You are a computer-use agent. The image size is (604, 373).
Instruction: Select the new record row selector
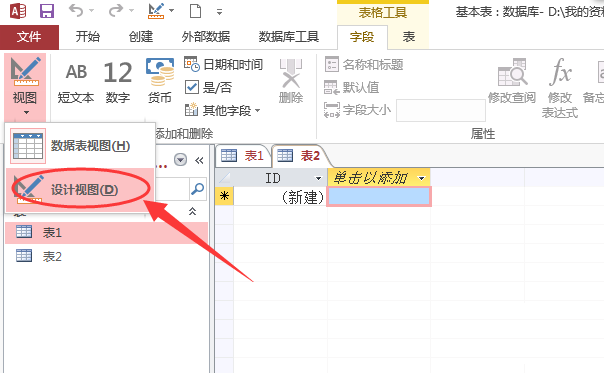pyautogui.click(x=224, y=196)
